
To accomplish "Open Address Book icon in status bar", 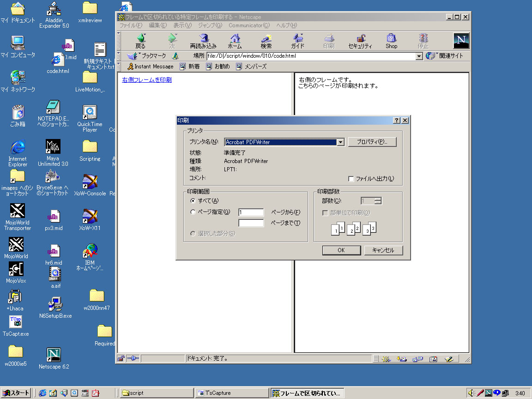I will 433,359.
